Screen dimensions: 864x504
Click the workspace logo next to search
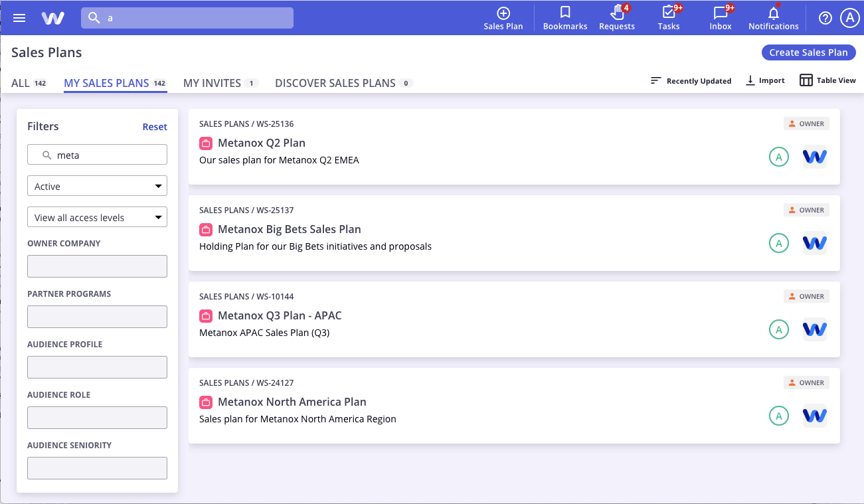pos(53,18)
